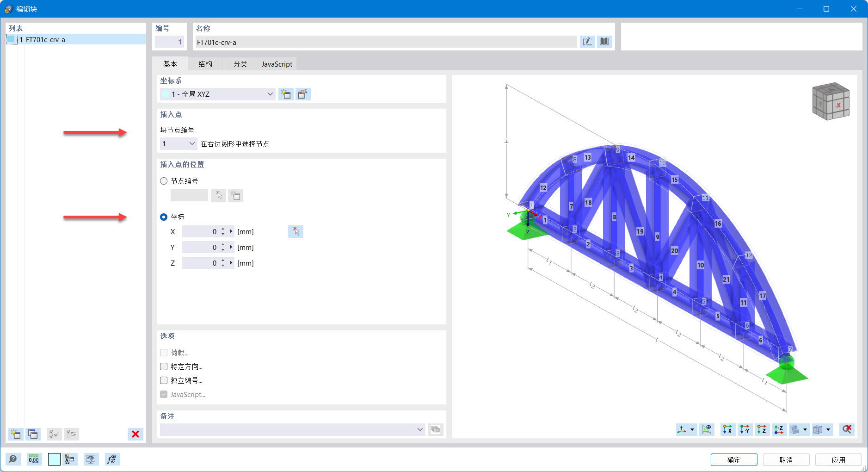Edit the name with the pencil icon
868x472 pixels.
[x=587, y=42]
